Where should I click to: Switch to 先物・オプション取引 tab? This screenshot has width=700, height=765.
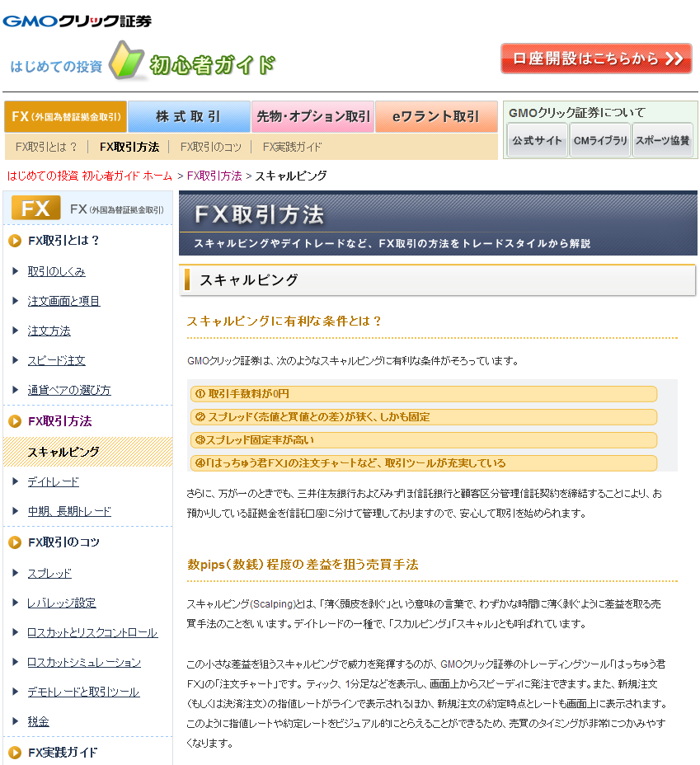click(x=312, y=116)
